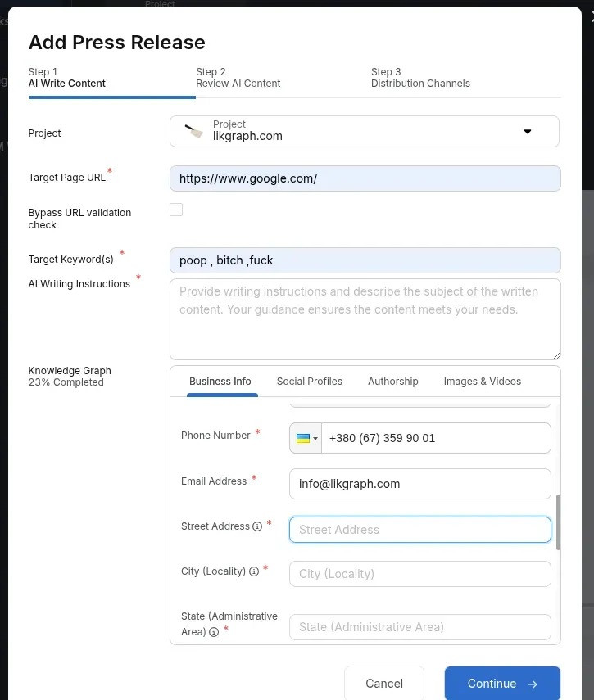Select the Business Info tab
This screenshot has height=700, width=594.
click(220, 382)
